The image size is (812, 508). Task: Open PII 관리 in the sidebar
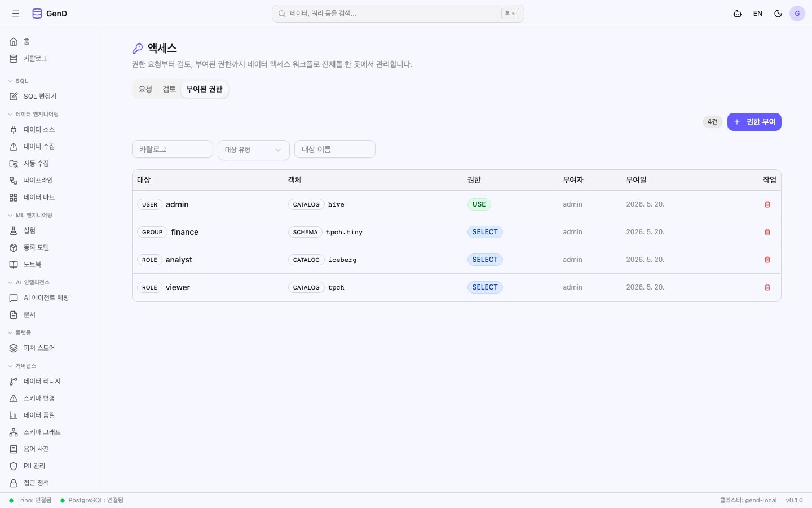click(x=51, y=466)
